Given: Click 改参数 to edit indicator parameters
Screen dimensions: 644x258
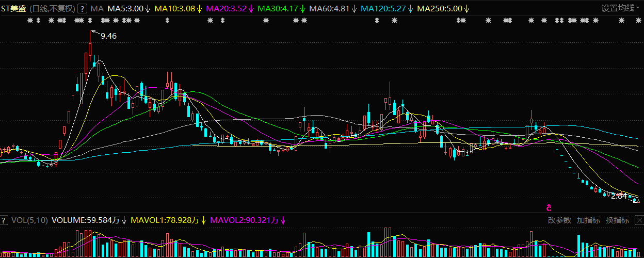Looking at the screenshot, I should click(559, 220).
